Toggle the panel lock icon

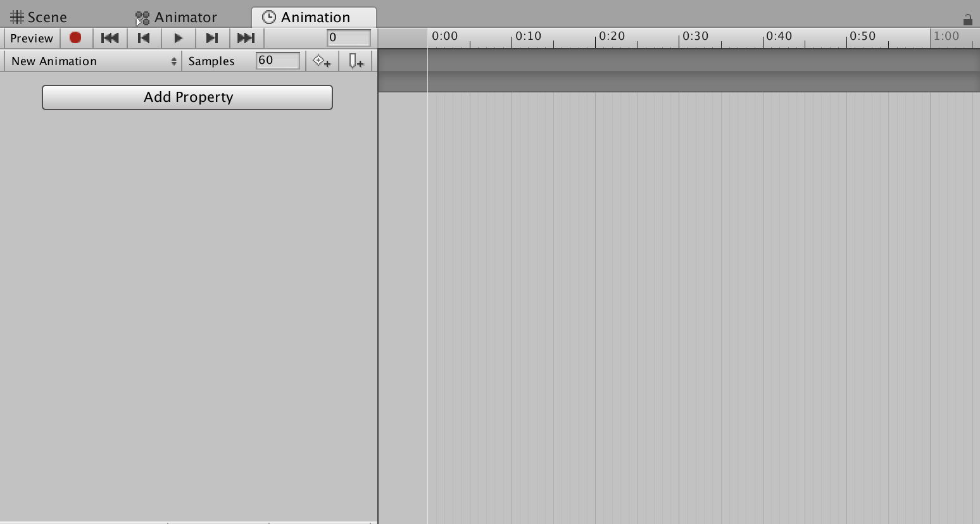(x=967, y=20)
